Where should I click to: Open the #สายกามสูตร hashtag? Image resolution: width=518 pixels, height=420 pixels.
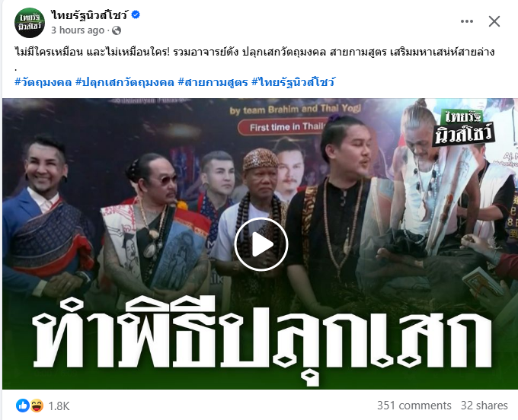(x=213, y=82)
